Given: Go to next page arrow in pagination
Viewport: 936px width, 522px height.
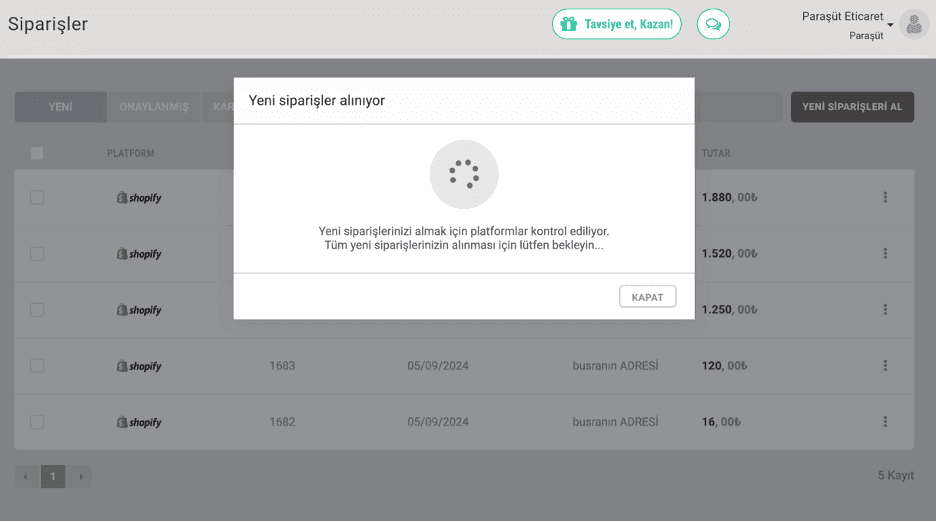Looking at the screenshot, I should click(80, 477).
